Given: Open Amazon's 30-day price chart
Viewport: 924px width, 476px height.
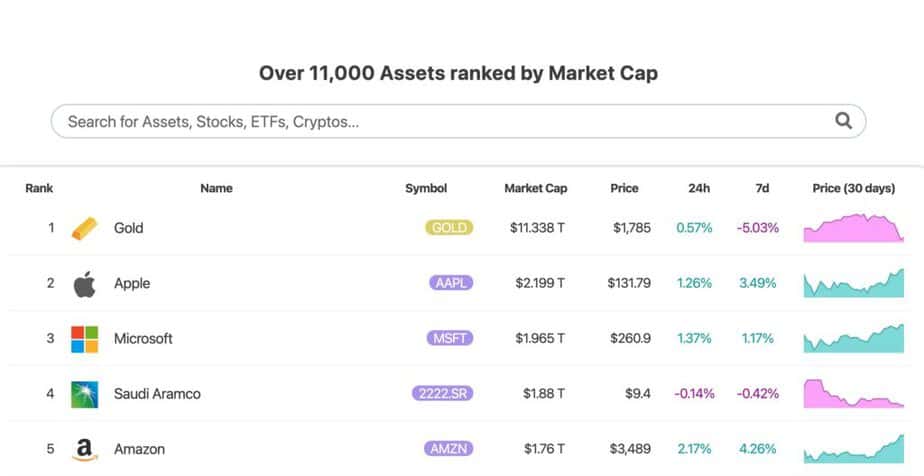Looking at the screenshot, I should pos(853,449).
